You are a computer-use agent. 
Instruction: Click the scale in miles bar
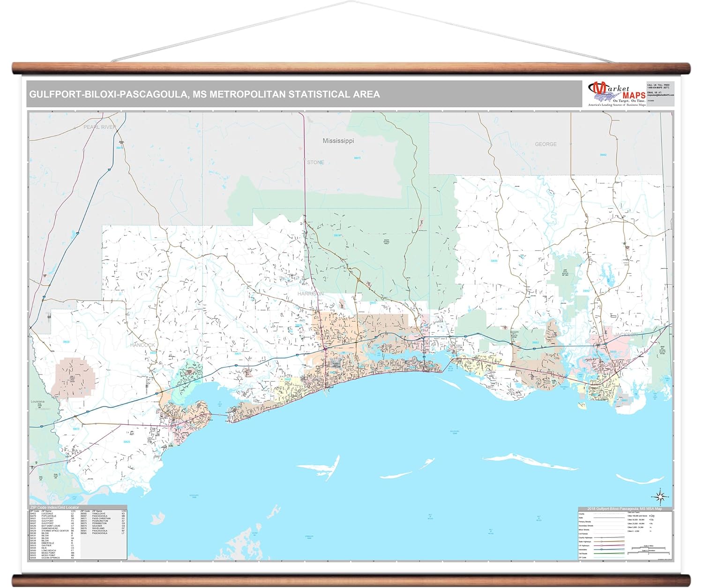pyautogui.click(x=649, y=548)
